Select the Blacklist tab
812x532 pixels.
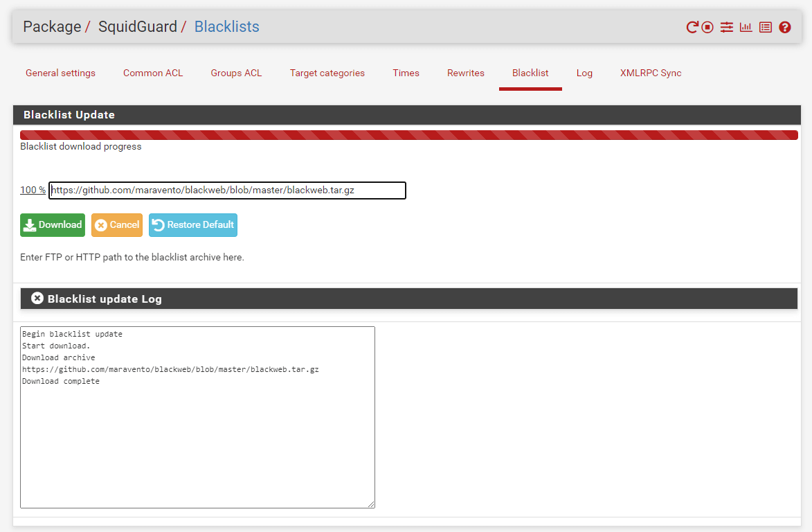click(530, 73)
